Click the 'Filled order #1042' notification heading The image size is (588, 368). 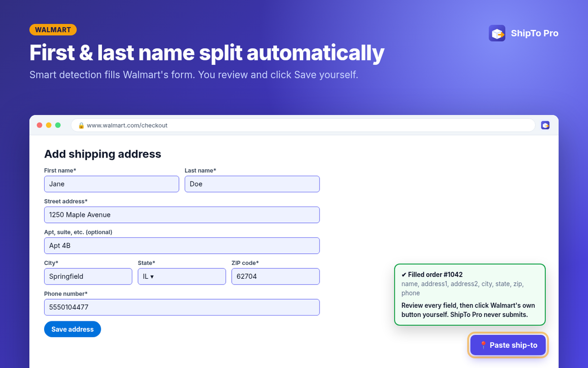tap(432, 274)
